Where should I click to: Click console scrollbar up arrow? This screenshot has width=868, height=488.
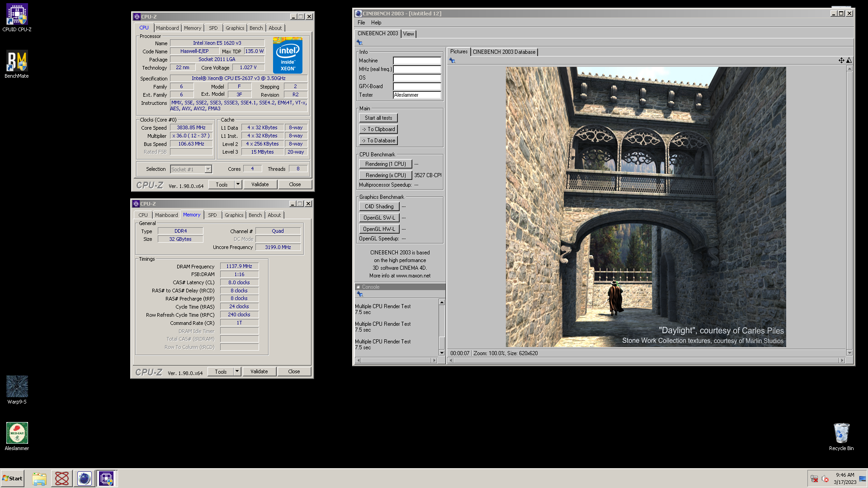pyautogui.click(x=442, y=302)
